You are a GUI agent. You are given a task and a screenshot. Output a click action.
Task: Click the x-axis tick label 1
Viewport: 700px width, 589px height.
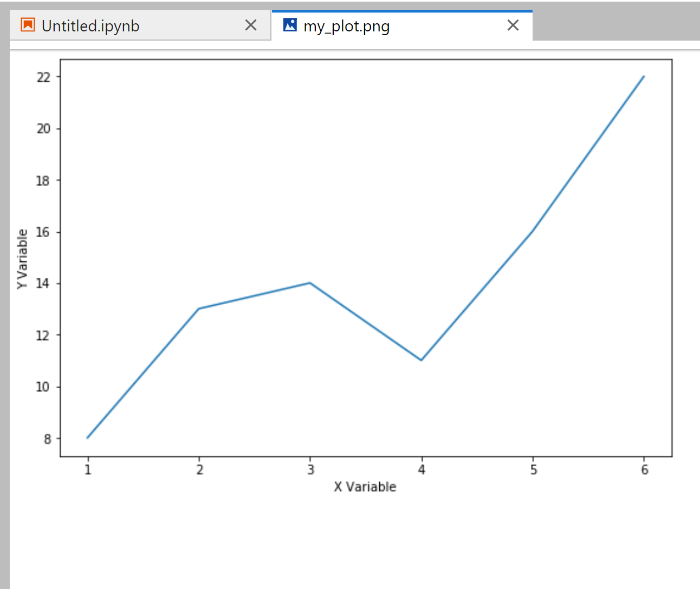point(88,469)
